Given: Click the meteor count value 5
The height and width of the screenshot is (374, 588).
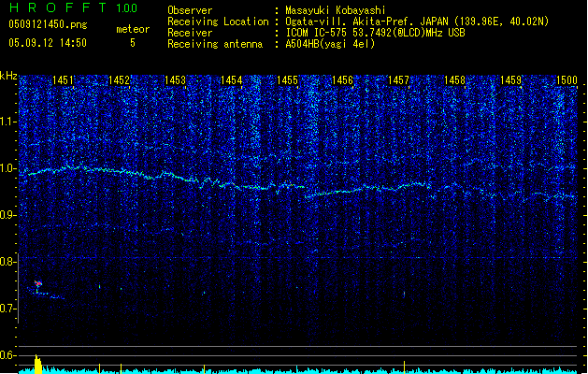Looking at the screenshot, I should pos(132,43).
